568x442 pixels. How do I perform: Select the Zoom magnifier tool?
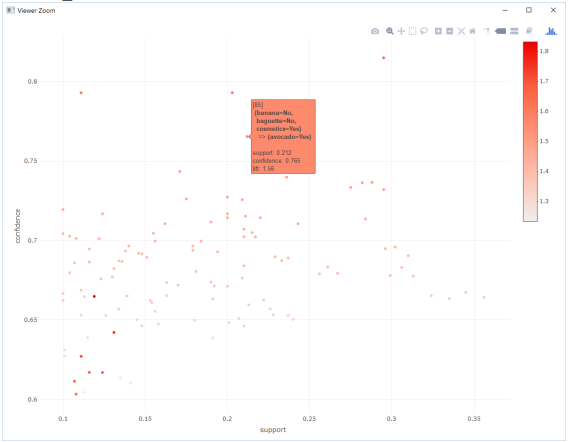pos(389,31)
